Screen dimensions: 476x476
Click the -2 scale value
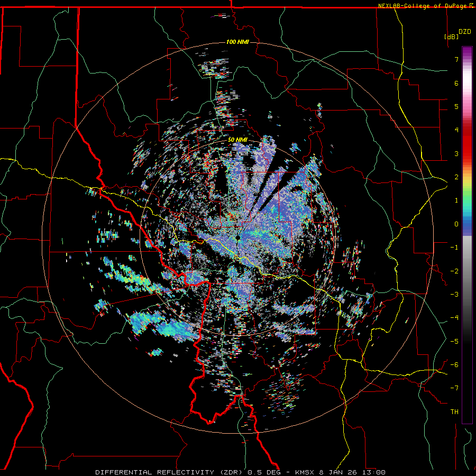coord(454,271)
